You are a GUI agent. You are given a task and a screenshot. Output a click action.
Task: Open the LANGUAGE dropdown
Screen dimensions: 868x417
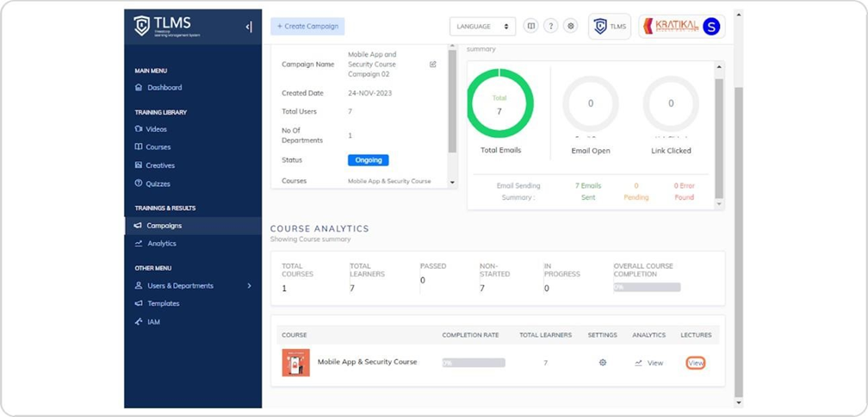[x=483, y=26]
